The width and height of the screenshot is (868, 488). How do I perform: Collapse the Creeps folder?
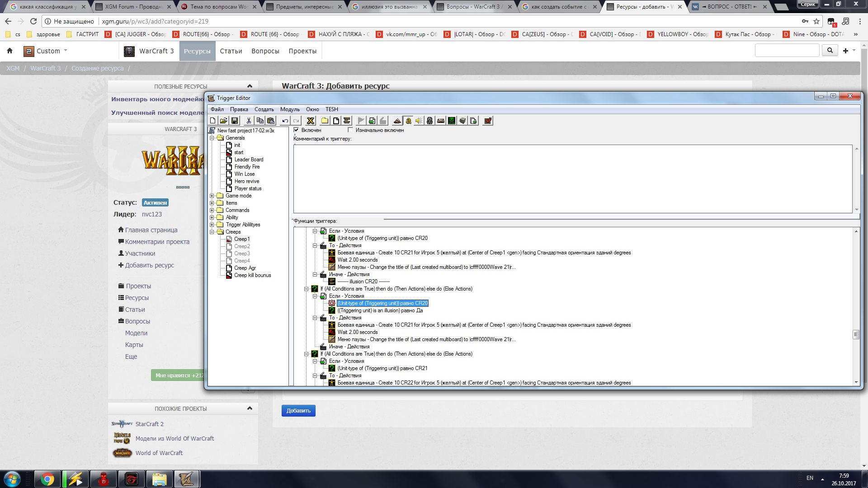click(212, 232)
